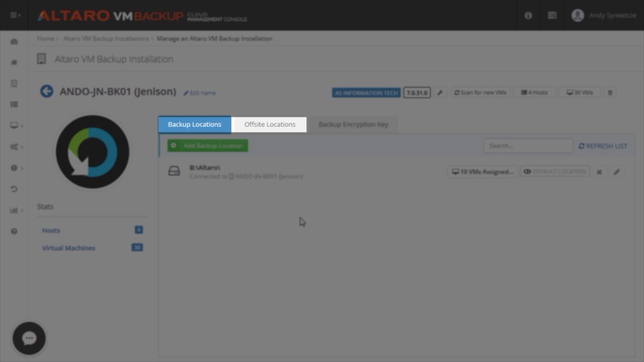
Task: Toggle DEFAULT LOCATION for B:\Altaro\
Action: click(x=554, y=172)
